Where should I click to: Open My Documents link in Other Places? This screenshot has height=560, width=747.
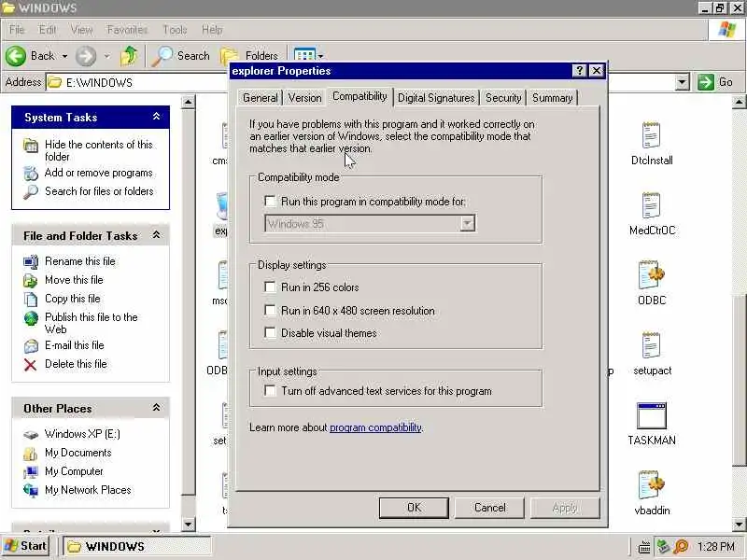78,453
